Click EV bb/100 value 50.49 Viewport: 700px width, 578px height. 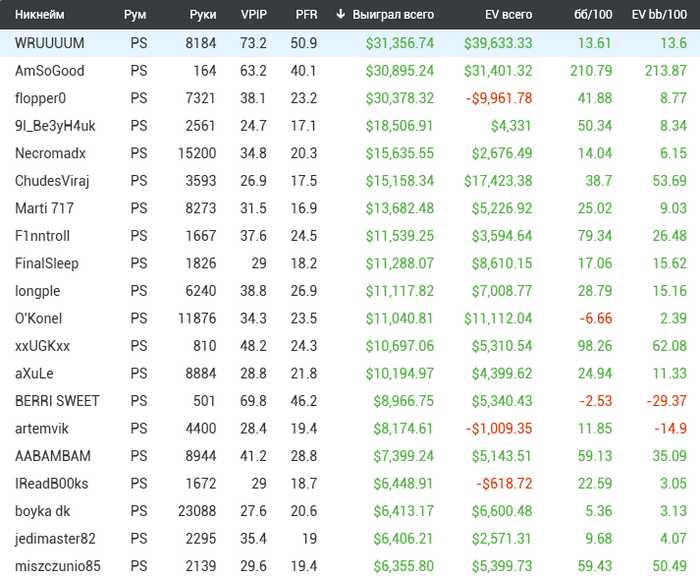pos(669,566)
